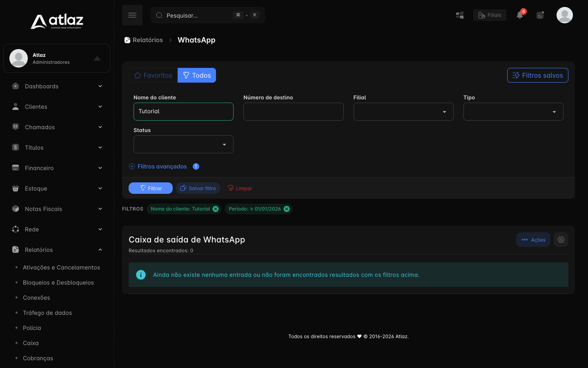Expand Filtros avançados
The width and height of the screenshot is (588, 368).
(x=158, y=166)
